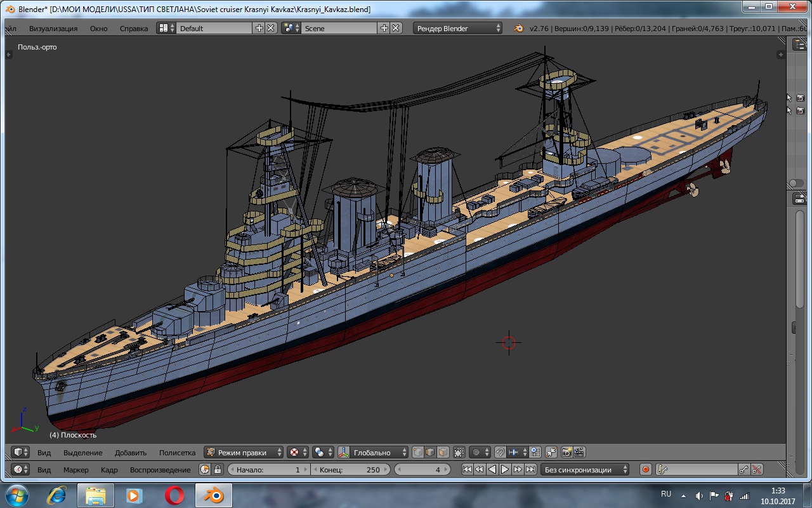
Task: Select vertex selection mode icon
Action: 418,453
